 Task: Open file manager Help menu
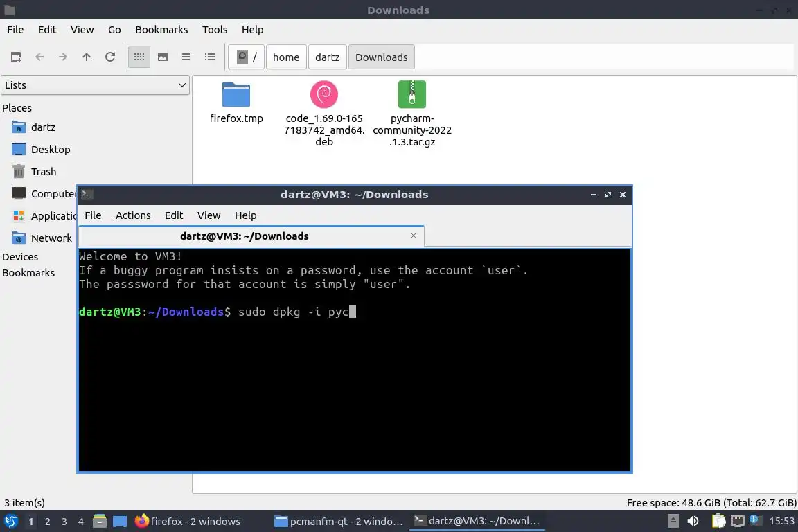point(252,30)
